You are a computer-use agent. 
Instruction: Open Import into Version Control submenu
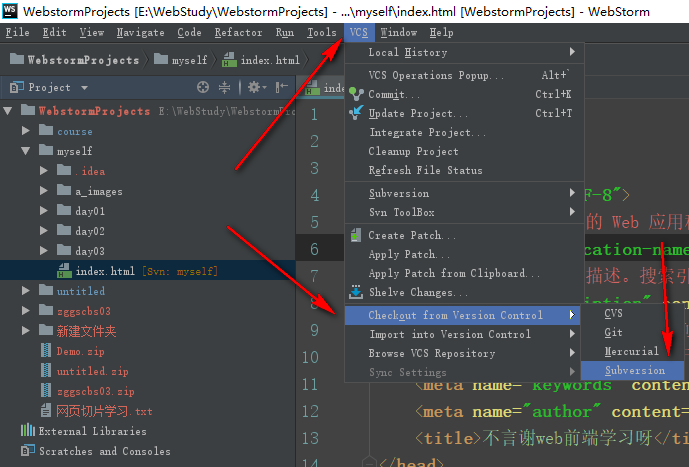pos(464,334)
